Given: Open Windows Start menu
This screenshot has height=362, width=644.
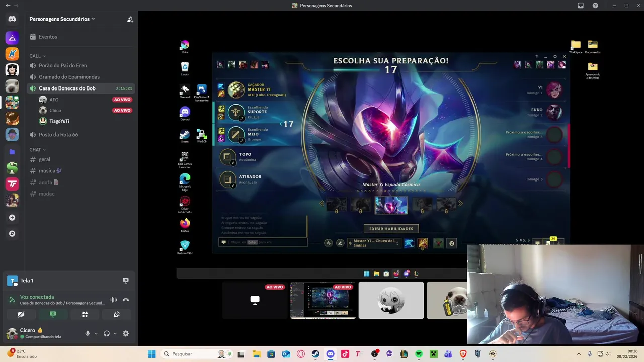Looking at the screenshot, I should [151, 354].
